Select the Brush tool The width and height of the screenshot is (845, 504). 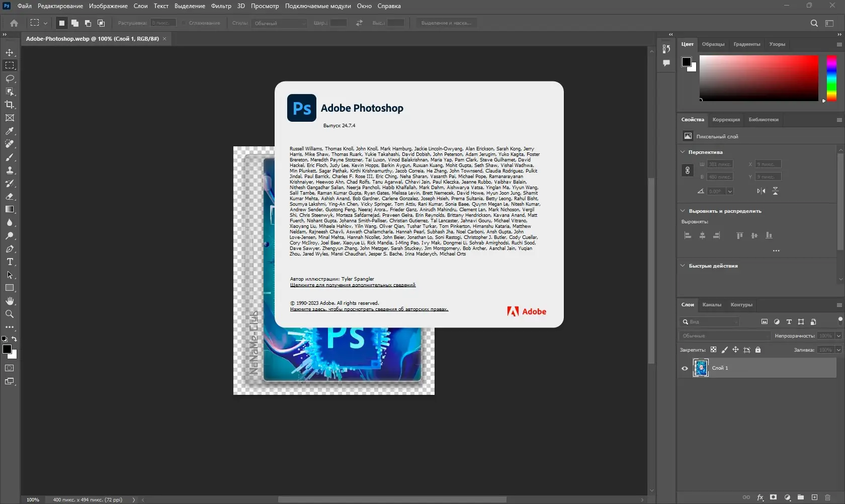coord(10,157)
